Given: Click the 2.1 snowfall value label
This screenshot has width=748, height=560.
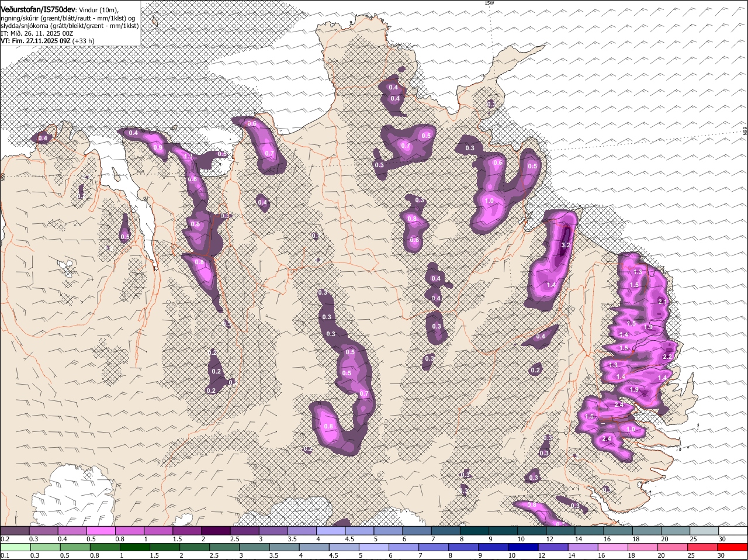Looking at the screenshot, I should click(662, 302).
